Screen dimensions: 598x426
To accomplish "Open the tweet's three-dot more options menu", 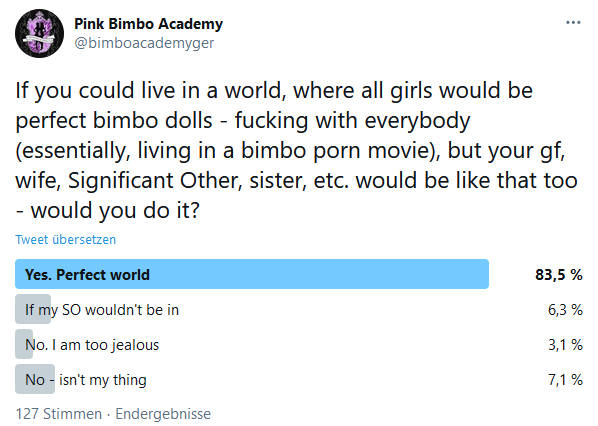I will click(573, 23).
